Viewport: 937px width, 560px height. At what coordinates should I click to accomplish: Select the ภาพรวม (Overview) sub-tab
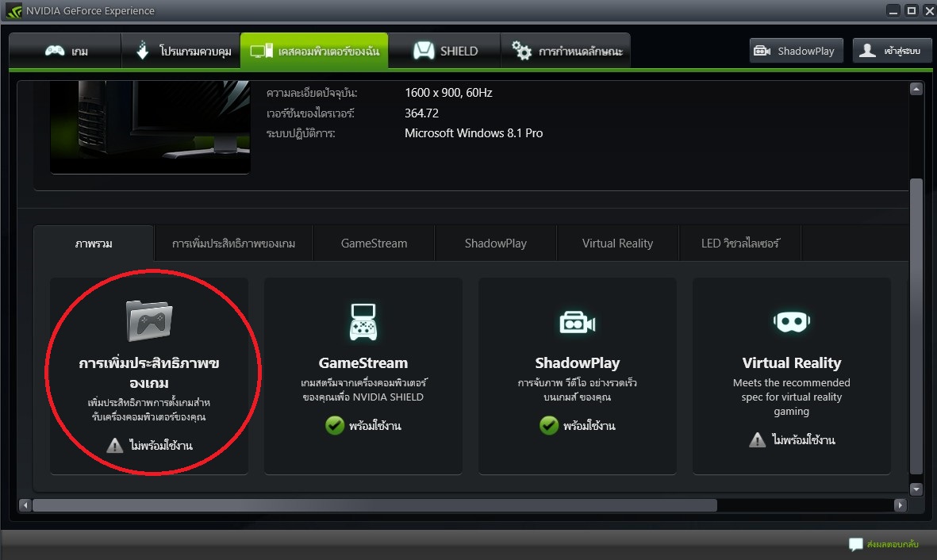(94, 244)
